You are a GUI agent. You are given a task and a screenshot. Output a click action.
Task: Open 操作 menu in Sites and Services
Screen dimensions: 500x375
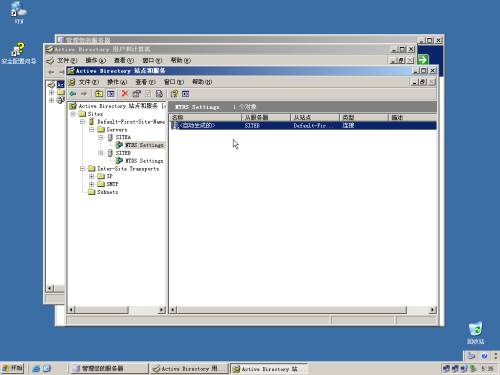coord(117,82)
